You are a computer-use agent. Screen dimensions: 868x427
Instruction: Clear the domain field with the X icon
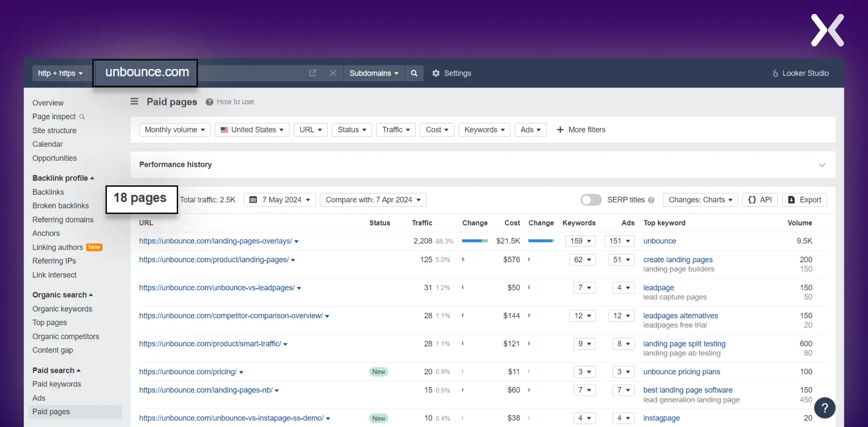[333, 73]
